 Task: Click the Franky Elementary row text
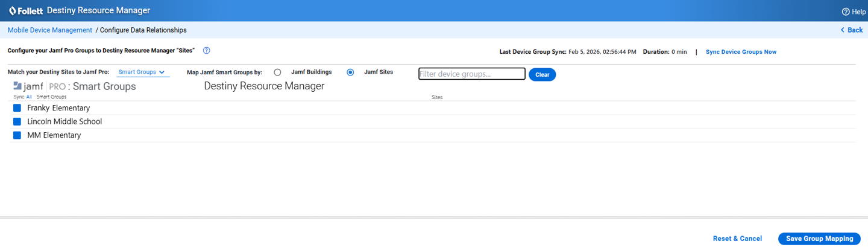(x=58, y=108)
